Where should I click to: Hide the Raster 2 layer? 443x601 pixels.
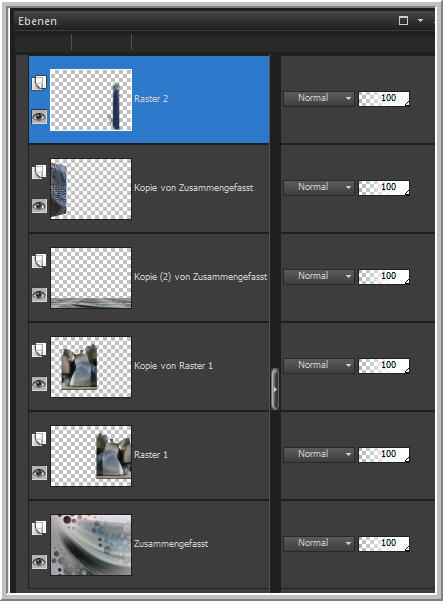39,117
